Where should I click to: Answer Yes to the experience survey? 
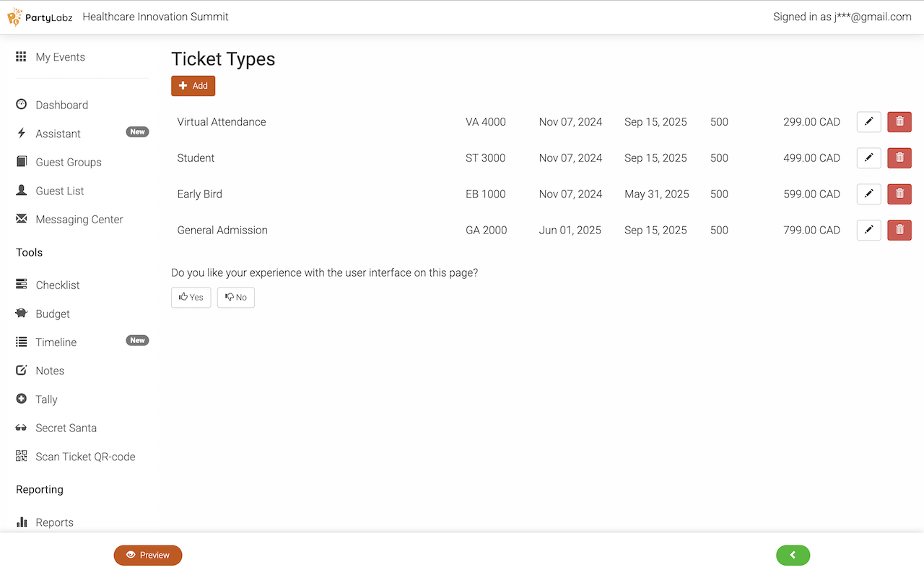tap(191, 297)
